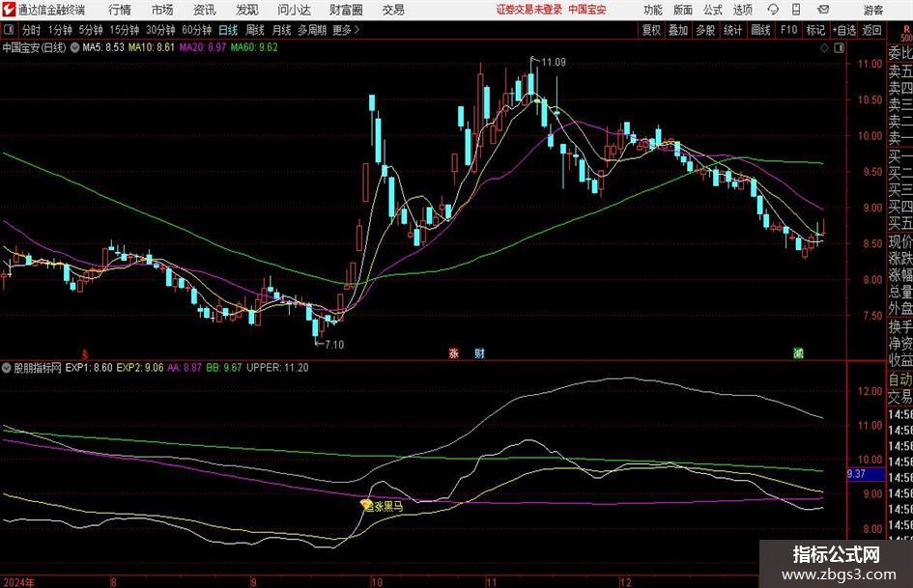Viewport: 913px width, 588px height.
Task: Switch to the 60分钟 period tab
Action: [x=196, y=30]
